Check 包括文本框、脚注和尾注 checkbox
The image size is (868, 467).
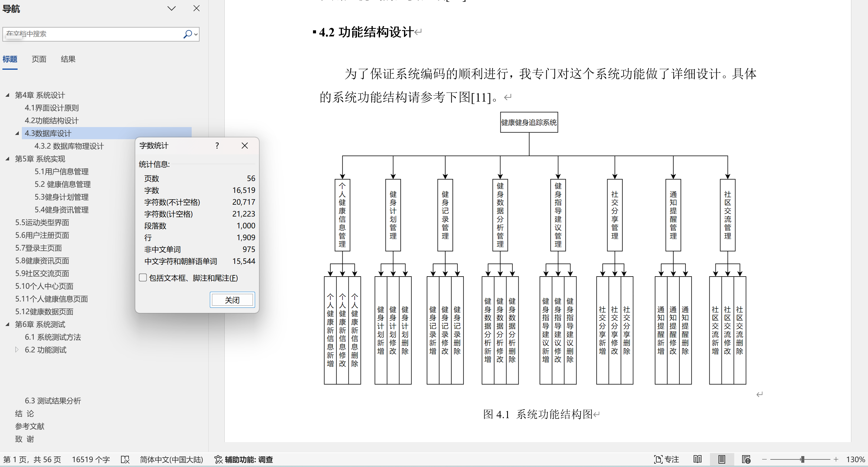tap(143, 278)
